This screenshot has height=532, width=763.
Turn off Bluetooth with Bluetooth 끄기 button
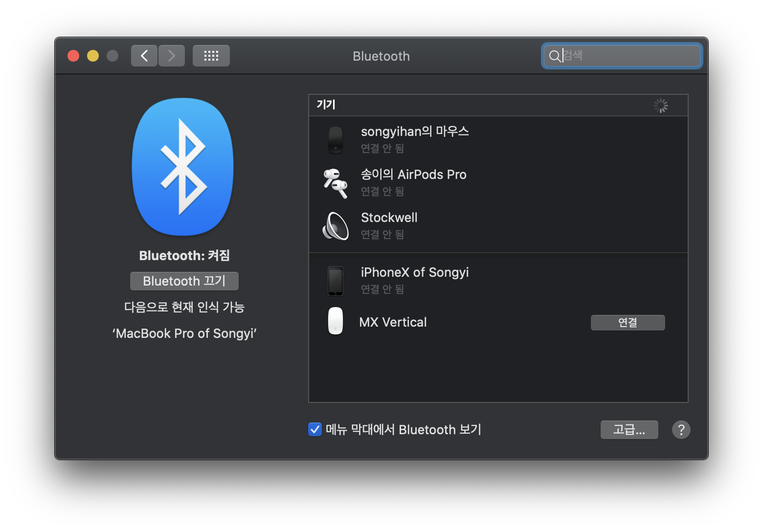[184, 281]
